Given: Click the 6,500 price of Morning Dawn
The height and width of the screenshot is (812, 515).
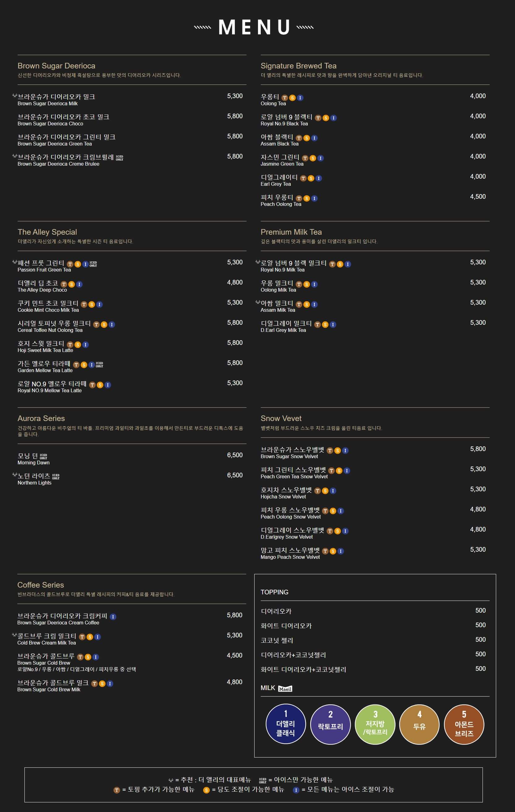Looking at the screenshot, I should [x=235, y=455].
